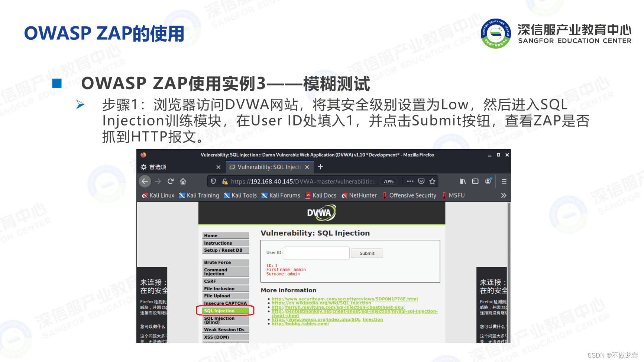Select the highlighted SQL Injection menu item
Image resolution: width=644 pixels, height=362 pixels.
tap(226, 311)
